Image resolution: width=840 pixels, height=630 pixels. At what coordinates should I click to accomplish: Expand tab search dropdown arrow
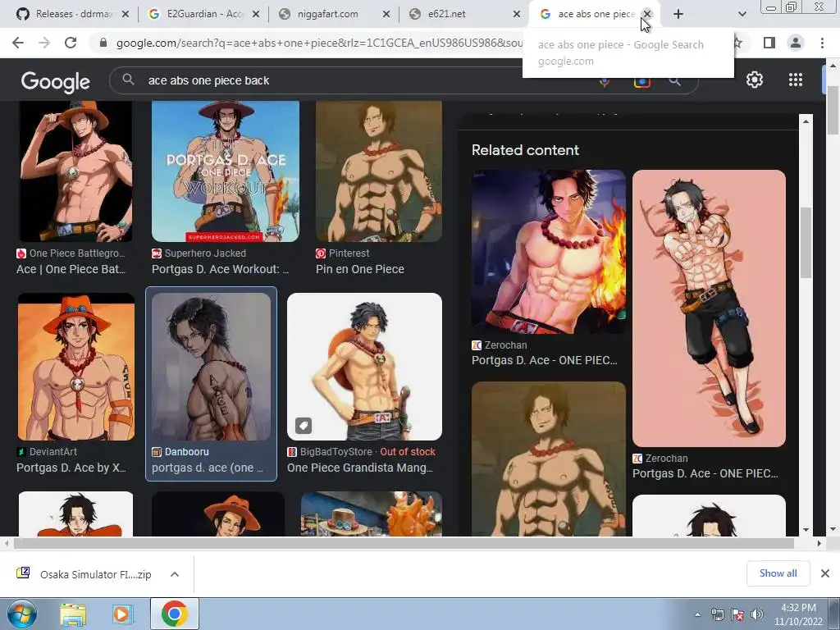point(742,14)
